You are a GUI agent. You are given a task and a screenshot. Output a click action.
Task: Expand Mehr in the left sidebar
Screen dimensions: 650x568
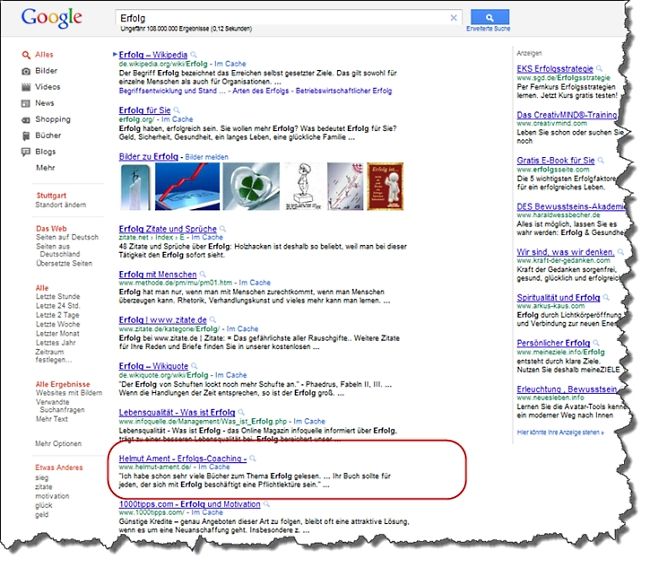(46, 170)
